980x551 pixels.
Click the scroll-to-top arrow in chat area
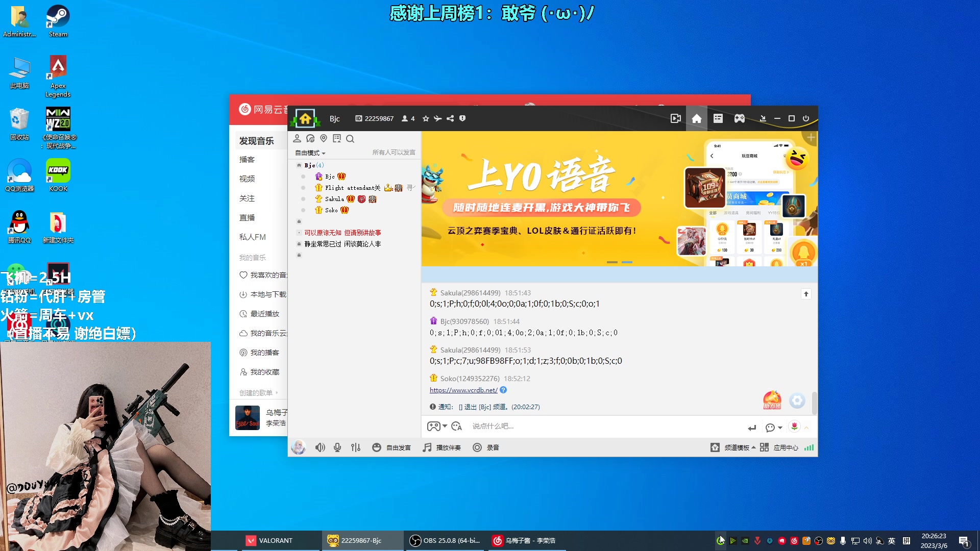pyautogui.click(x=806, y=294)
